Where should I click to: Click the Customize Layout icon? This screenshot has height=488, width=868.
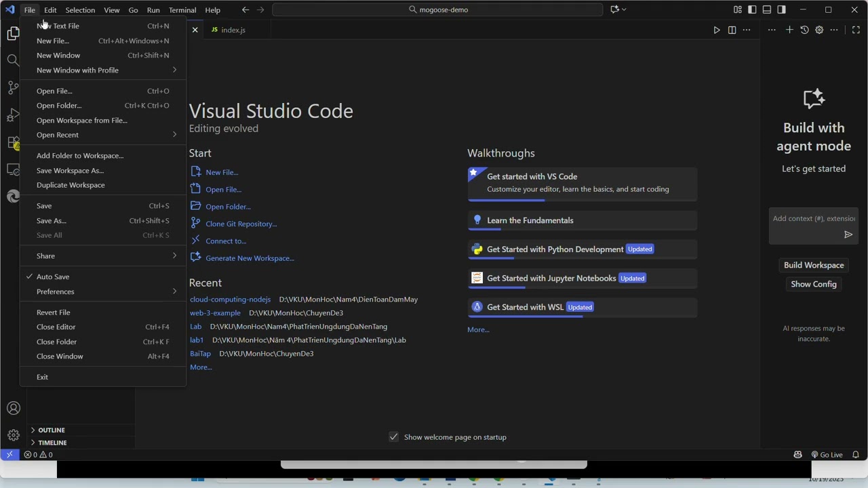click(737, 9)
